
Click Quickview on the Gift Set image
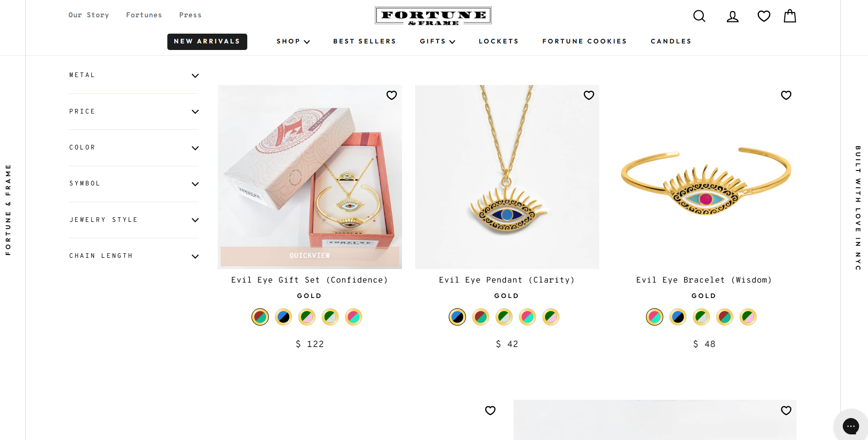tap(310, 256)
